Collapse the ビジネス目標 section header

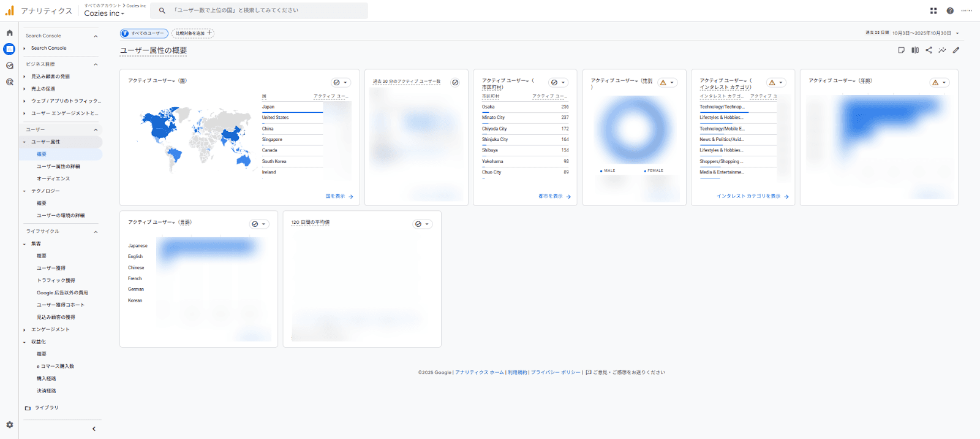tap(96, 64)
